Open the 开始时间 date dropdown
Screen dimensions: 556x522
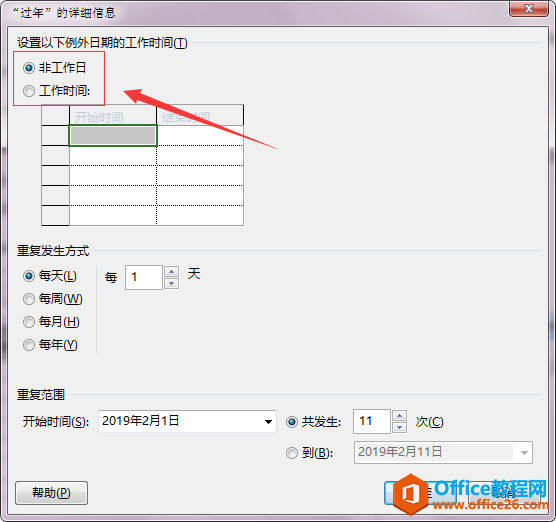268,422
